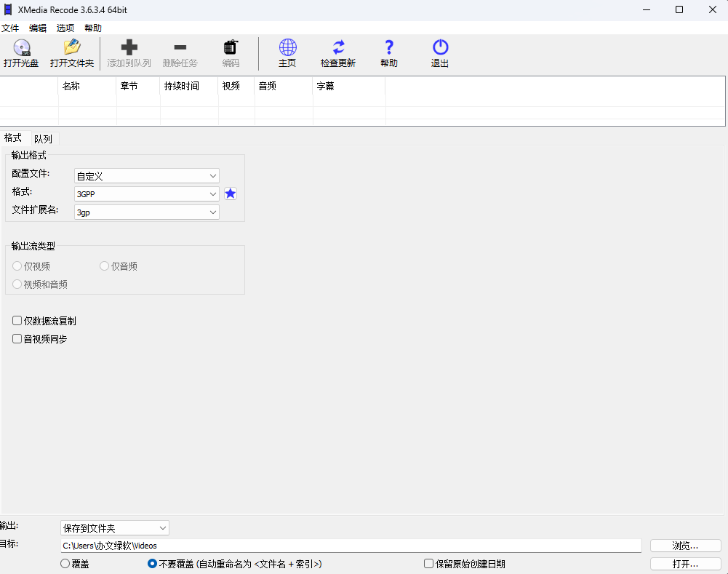Click the 打开... button

pyautogui.click(x=686, y=564)
